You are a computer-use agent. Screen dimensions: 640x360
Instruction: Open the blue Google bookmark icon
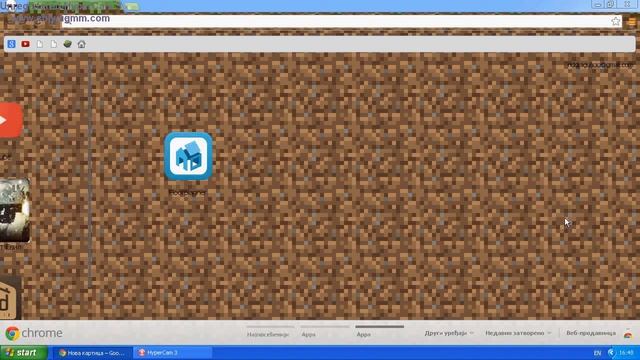coord(11,44)
